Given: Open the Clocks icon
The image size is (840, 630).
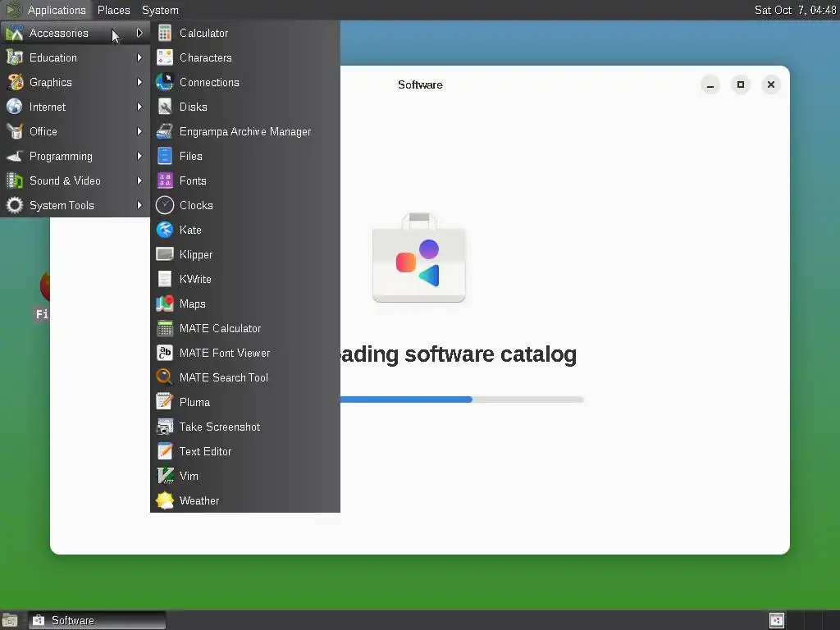Looking at the screenshot, I should tap(164, 205).
